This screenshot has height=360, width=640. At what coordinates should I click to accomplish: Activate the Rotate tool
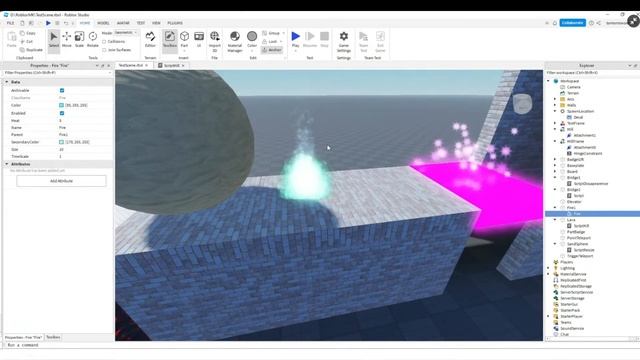(93, 40)
